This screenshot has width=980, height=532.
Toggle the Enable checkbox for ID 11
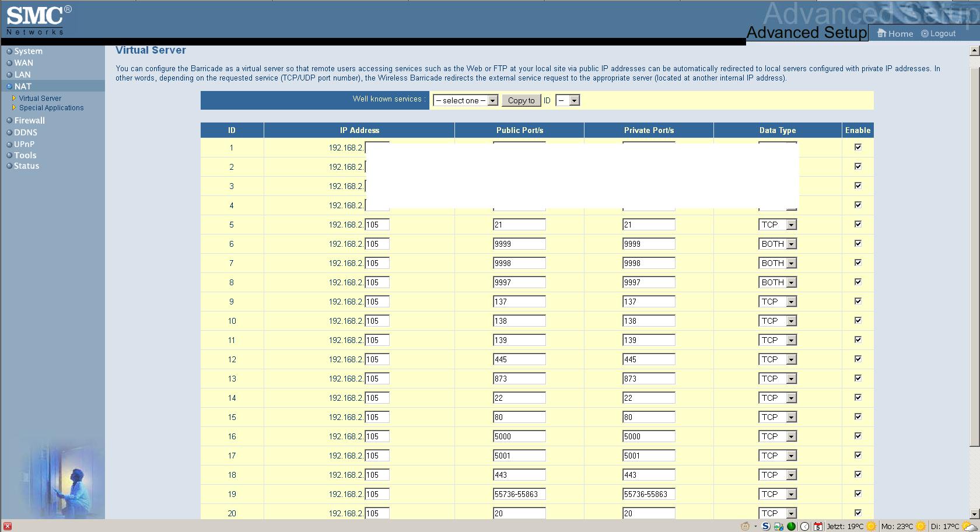858,339
